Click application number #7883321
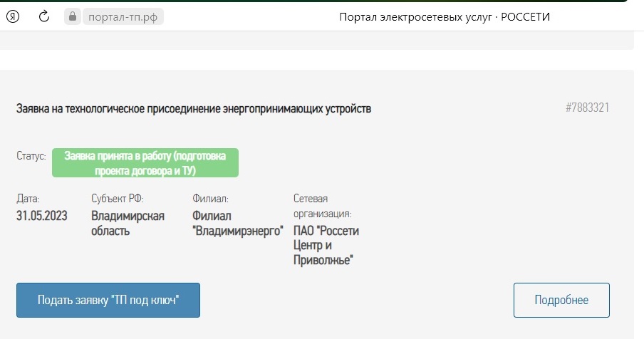The height and width of the screenshot is (339, 644). [587, 108]
